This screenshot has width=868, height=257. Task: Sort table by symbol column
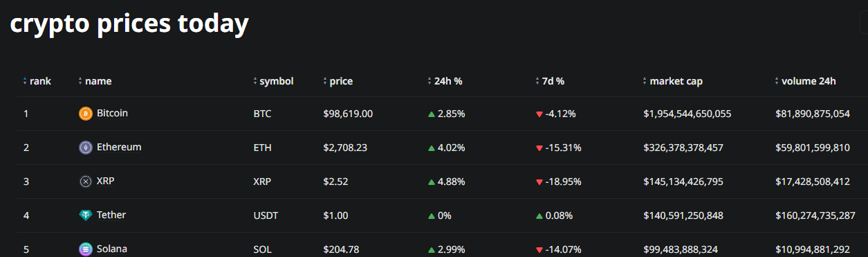273,81
